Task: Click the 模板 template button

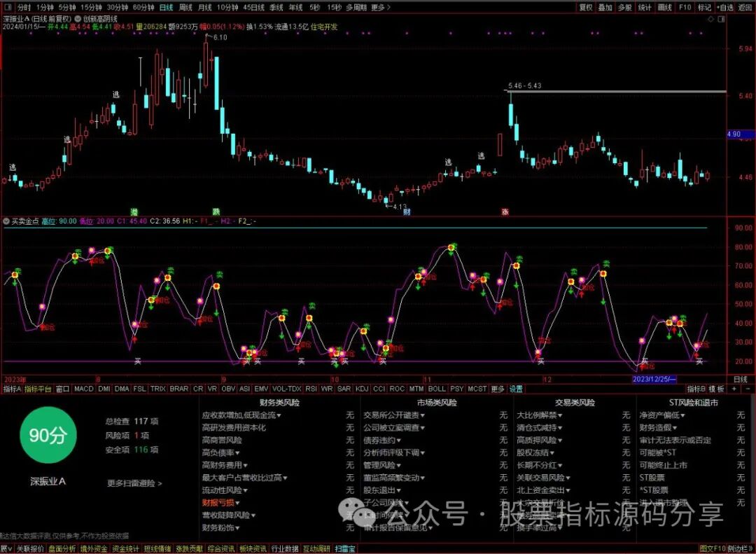Action: (717, 389)
